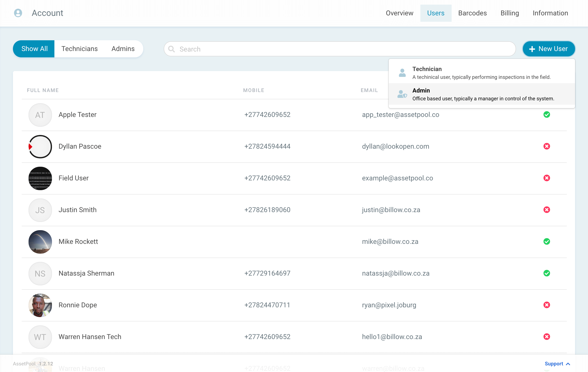
Task: Select the Technician icon in the New User dropdown
Action: click(402, 72)
